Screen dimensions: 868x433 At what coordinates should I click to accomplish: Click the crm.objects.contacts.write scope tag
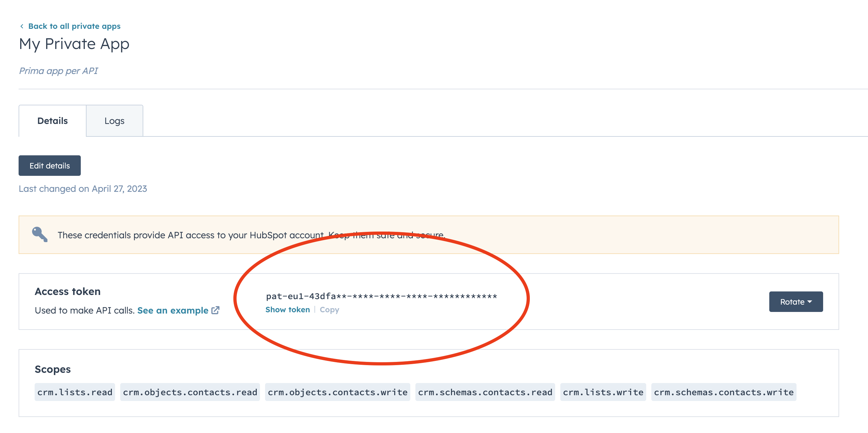(x=338, y=392)
